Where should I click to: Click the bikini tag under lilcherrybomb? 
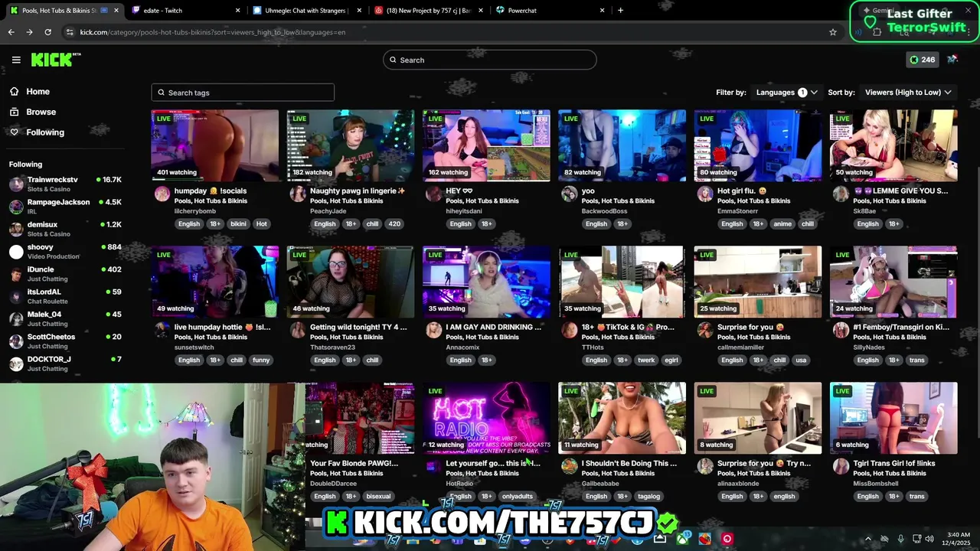(238, 224)
